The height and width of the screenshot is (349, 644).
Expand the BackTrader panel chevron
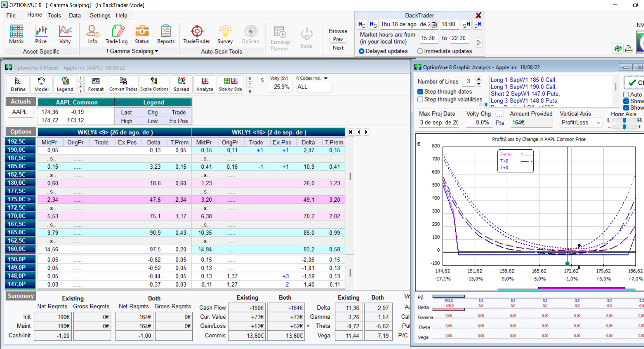point(479,43)
